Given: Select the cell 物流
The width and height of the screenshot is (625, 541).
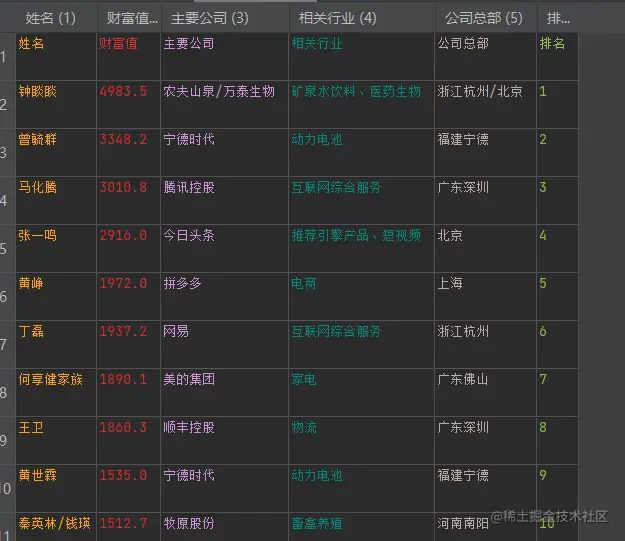Looking at the screenshot, I should coord(362,441).
